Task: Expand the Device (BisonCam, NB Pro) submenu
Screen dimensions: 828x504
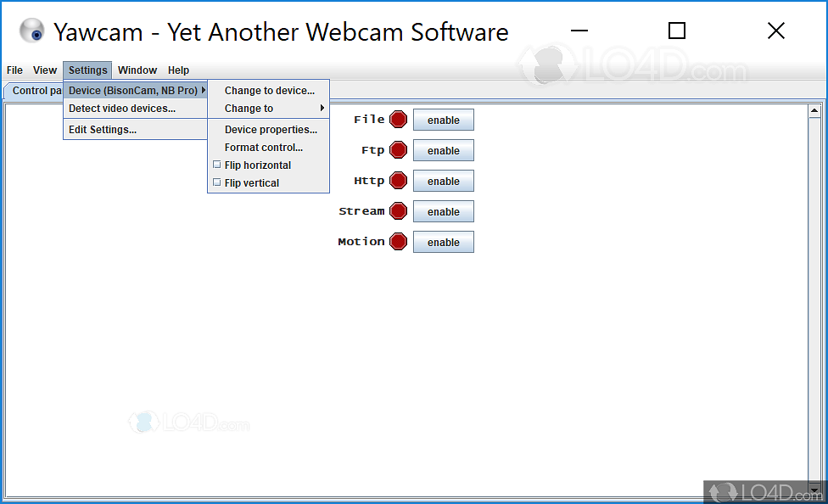Action: [x=135, y=90]
